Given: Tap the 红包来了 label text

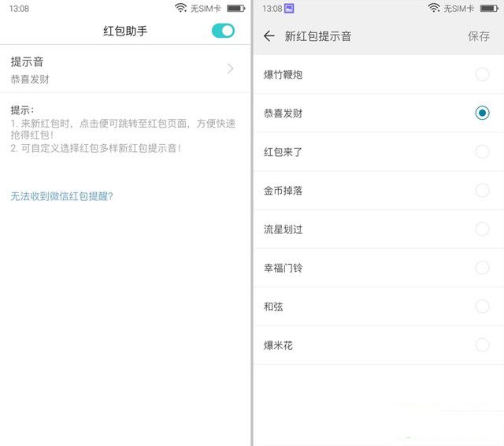Looking at the screenshot, I should (x=283, y=152).
